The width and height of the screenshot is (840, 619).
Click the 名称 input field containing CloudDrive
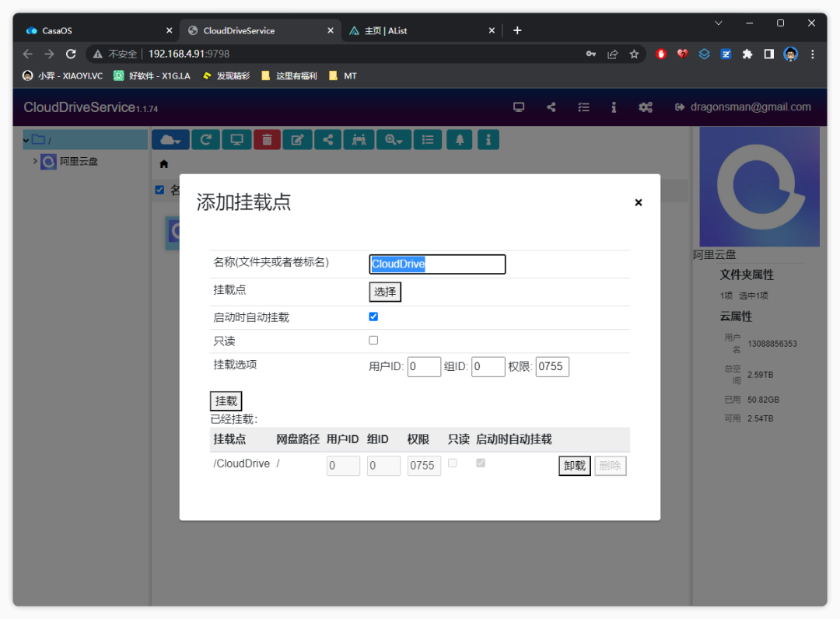pos(437,264)
